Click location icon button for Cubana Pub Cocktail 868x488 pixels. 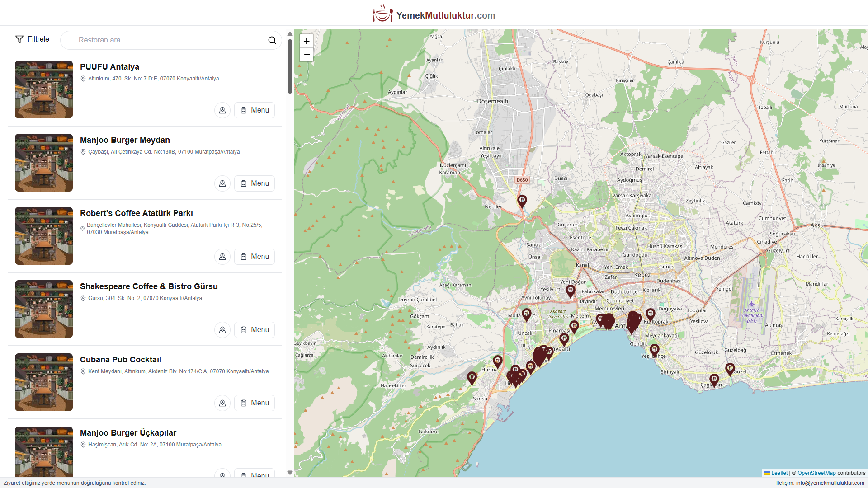coord(222,403)
